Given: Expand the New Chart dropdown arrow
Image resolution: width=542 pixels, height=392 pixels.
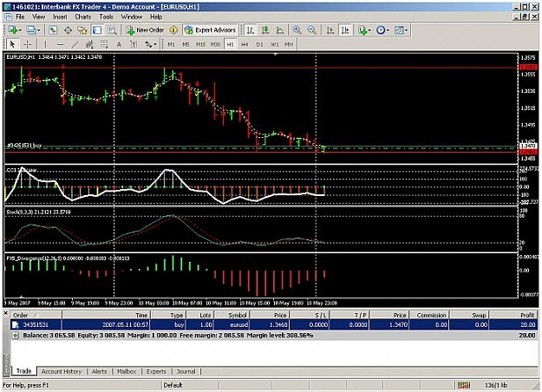Looking at the screenshot, I should click(x=20, y=30).
